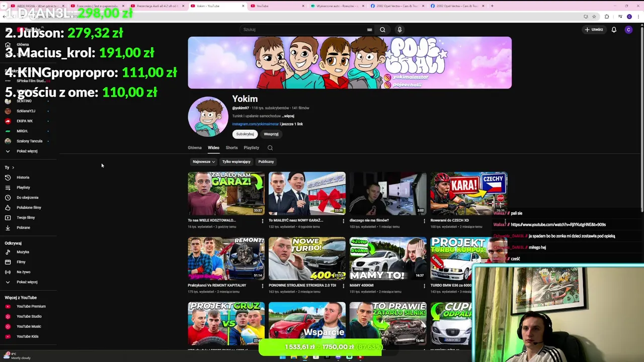Viewport: 644px width, 362px height.
Task: Open 'Rowerami do CZECH XD' video thumbnail
Action: click(468, 194)
